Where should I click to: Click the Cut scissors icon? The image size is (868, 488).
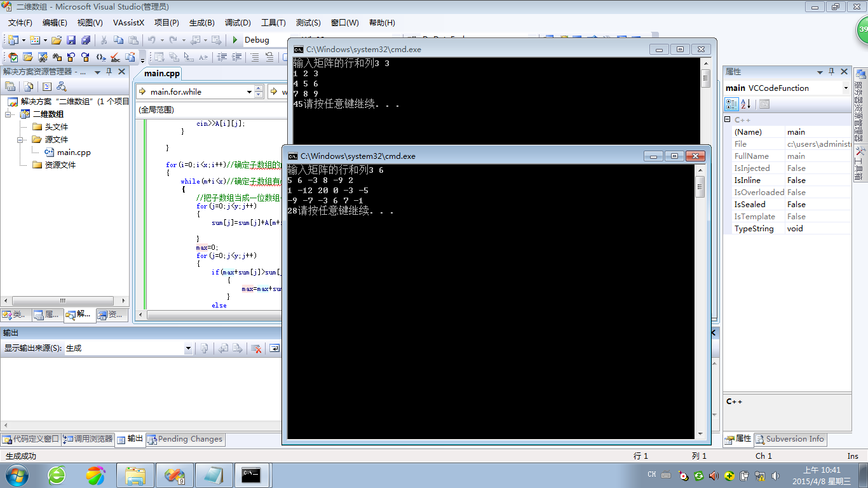pyautogui.click(x=104, y=40)
